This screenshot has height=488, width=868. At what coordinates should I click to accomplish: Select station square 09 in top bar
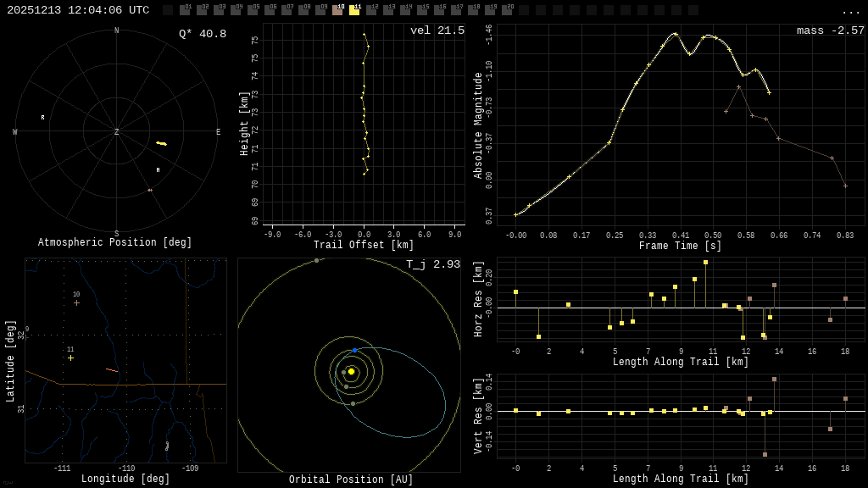pos(320,10)
